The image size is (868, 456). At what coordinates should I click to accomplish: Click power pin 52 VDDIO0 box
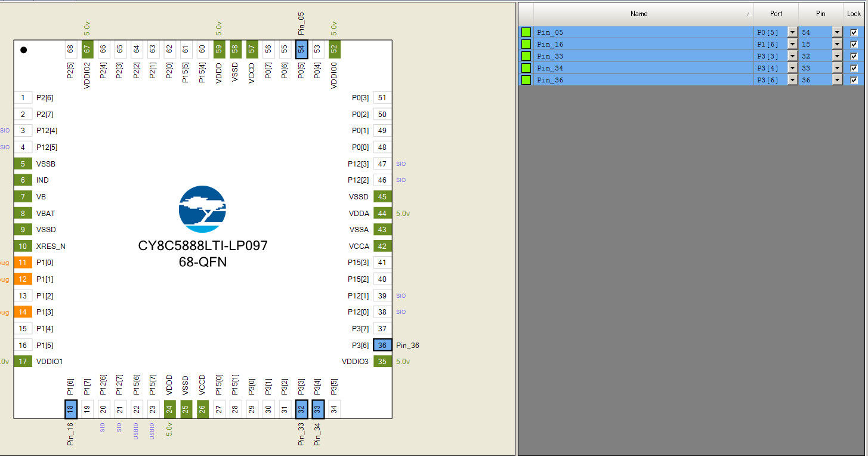tap(334, 49)
